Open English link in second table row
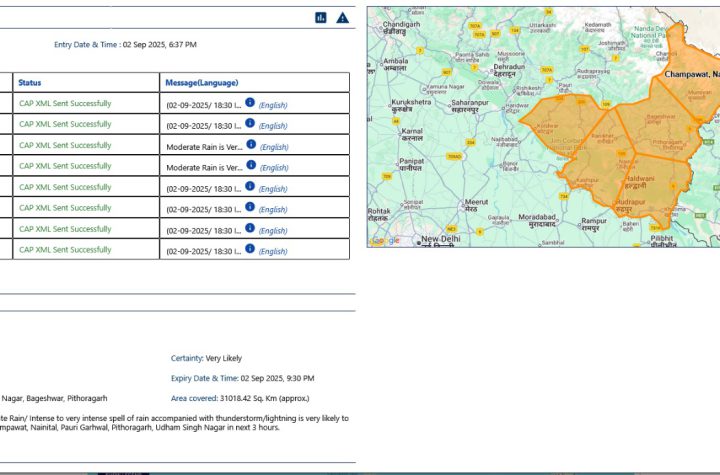 point(273,126)
